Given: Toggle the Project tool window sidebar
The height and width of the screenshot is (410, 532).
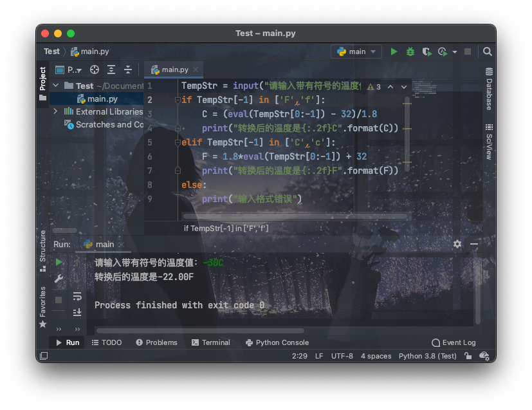Looking at the screenshot, I should [x=42, y=79].
